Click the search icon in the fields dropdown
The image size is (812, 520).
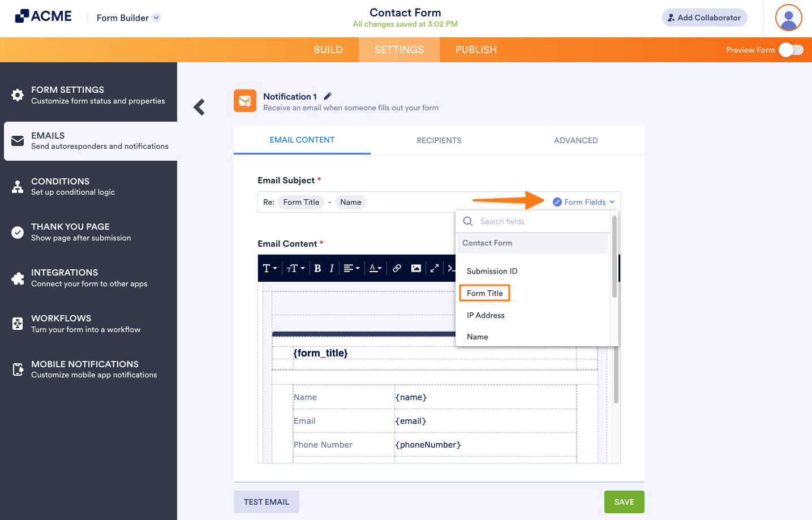(x=468, y=221)
